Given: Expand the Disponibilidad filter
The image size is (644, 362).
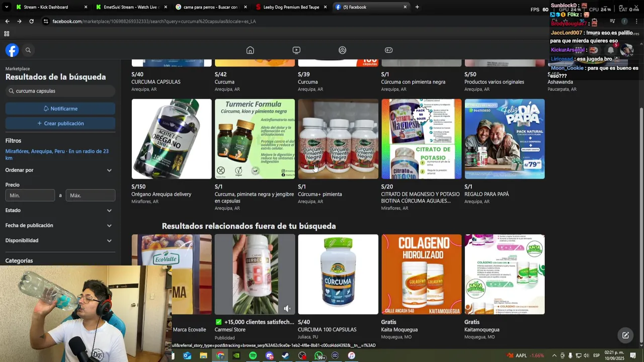Looking at the screenshot, I should coord(60,240).
